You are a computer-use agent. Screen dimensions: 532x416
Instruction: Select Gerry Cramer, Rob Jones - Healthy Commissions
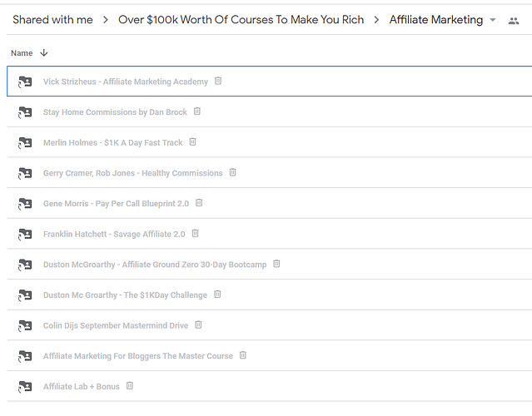(x=133, y=173)
